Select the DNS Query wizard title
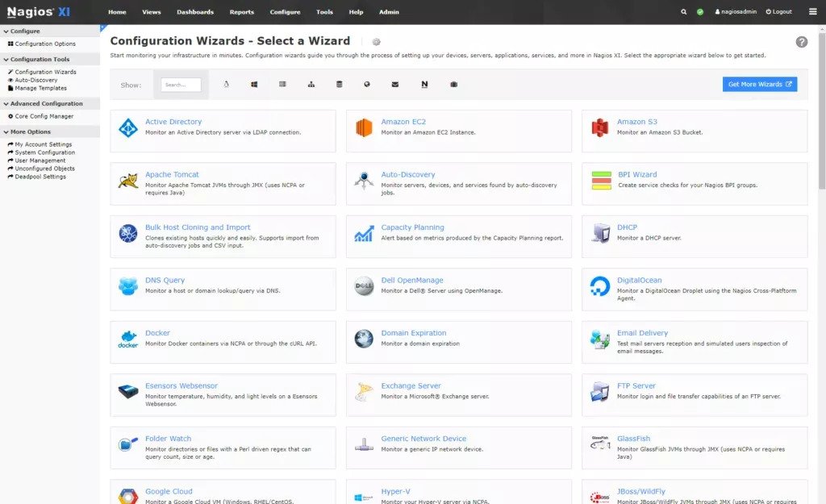This screenshot has width=826, height=504. [x=165, y=280]
